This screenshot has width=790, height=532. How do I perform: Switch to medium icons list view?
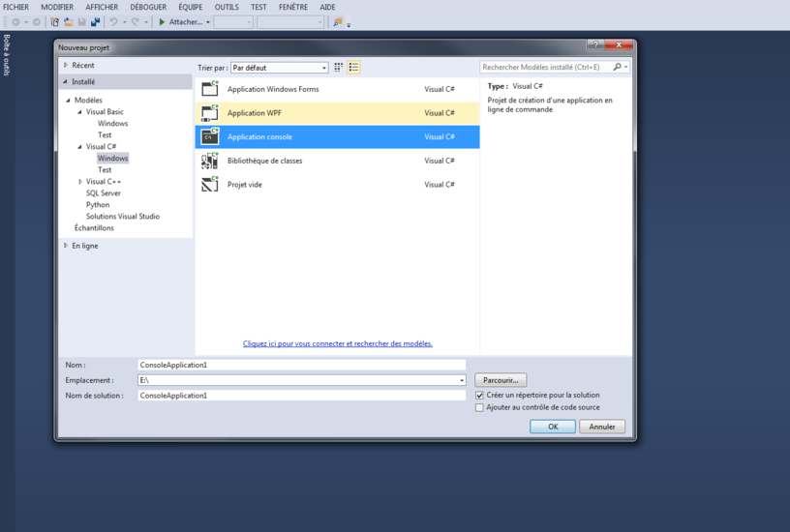[x=353, y=68]
